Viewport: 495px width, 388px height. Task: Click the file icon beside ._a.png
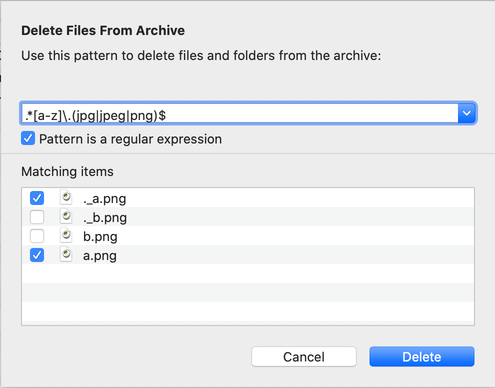[x=66, y=197]
